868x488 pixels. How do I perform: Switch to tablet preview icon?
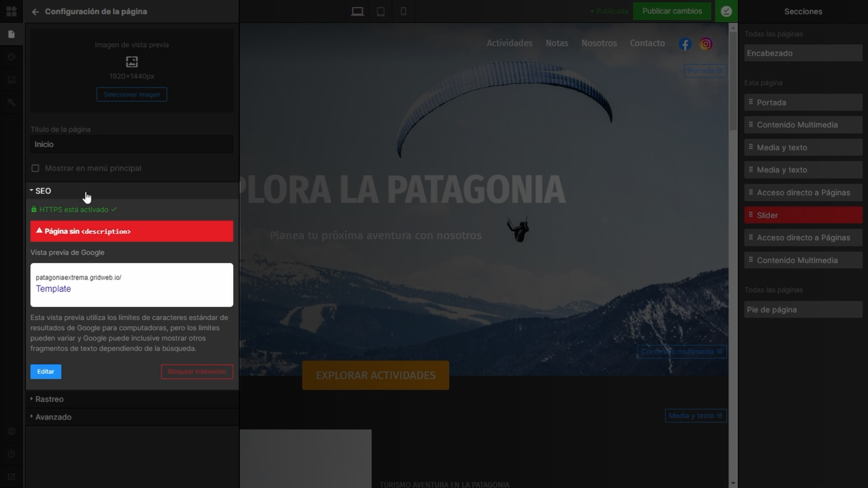[x=381, y=11]
